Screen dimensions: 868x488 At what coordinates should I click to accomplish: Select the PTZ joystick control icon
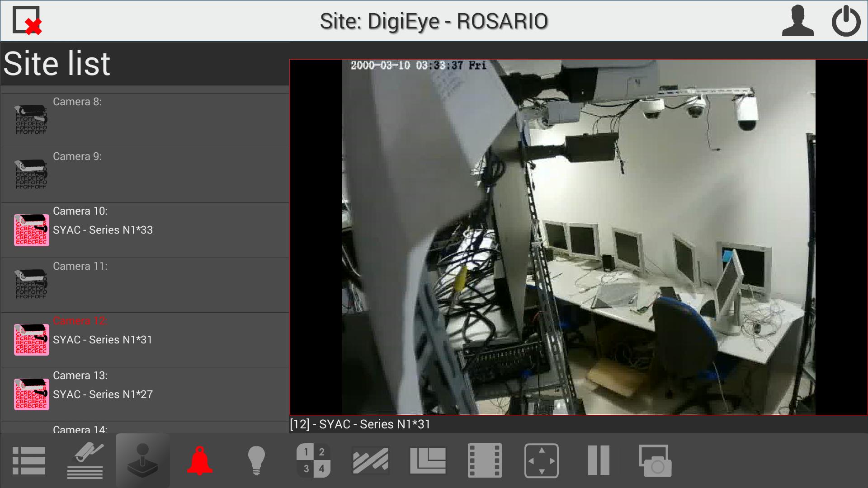142,460
